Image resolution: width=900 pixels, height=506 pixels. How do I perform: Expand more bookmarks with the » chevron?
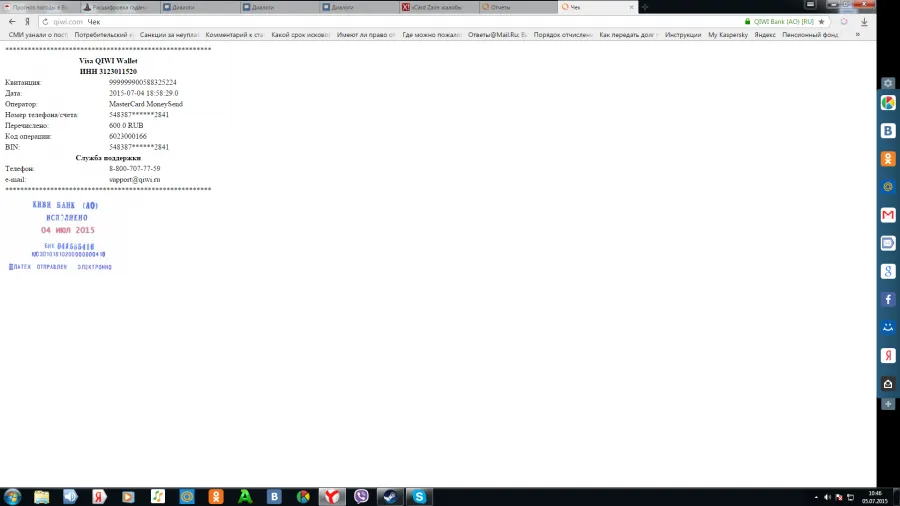click(858, 35)
